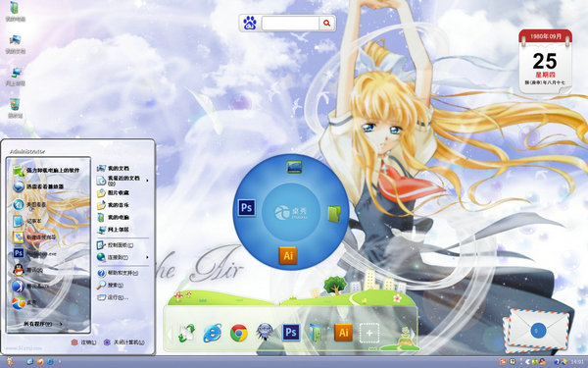Screen dimensions: 588x368
Task: Click the calendar widget showing 25
Action: pyautogui.click(x=545, y=62)
